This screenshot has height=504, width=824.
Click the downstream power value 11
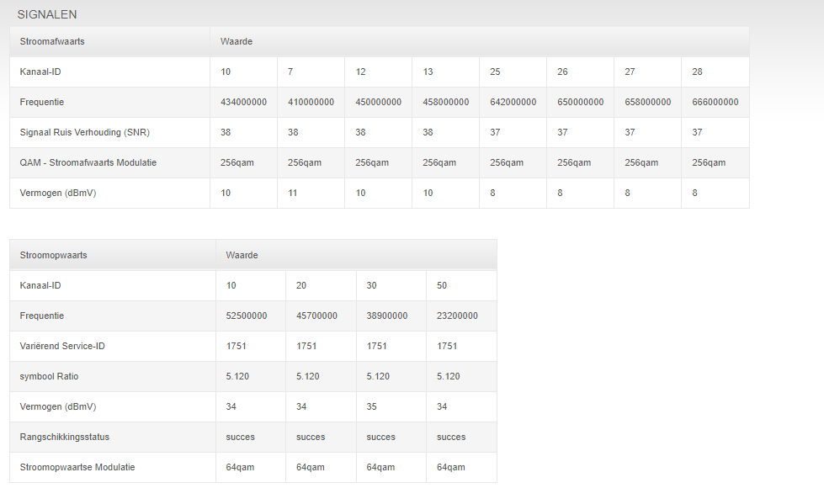coord(293,193)
